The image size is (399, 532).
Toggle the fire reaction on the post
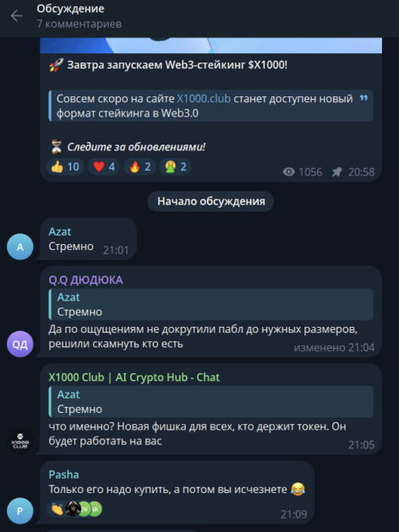[x=139, y=166]
